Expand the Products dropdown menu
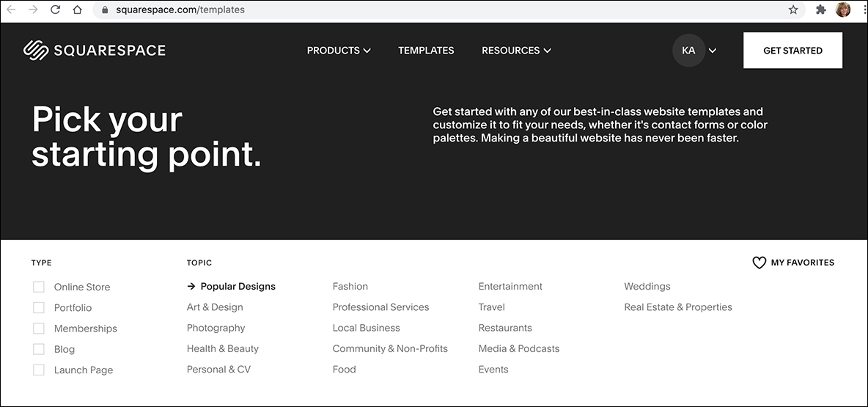The image size is (868, 407). [338, 51]
